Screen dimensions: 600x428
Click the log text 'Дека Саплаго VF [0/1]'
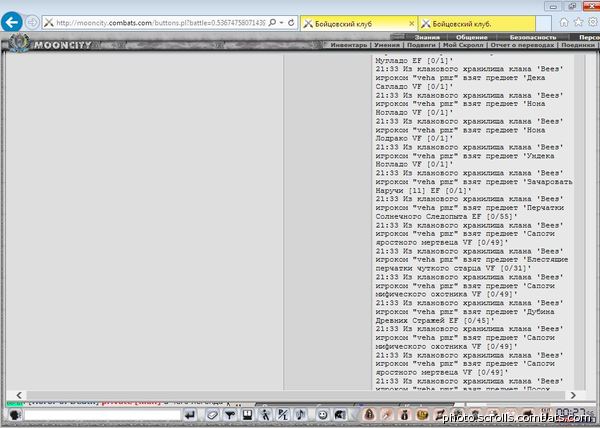pyautogui.click(x=460, y=82)
